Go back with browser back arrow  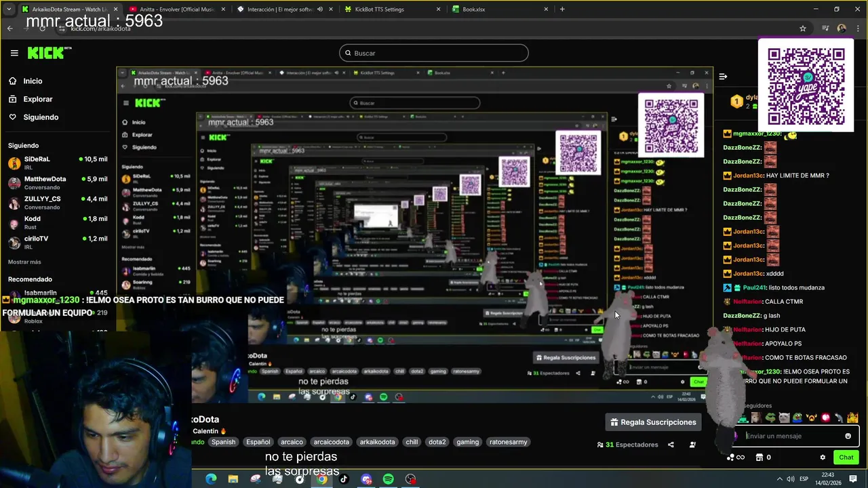click(x=9, y=28)
